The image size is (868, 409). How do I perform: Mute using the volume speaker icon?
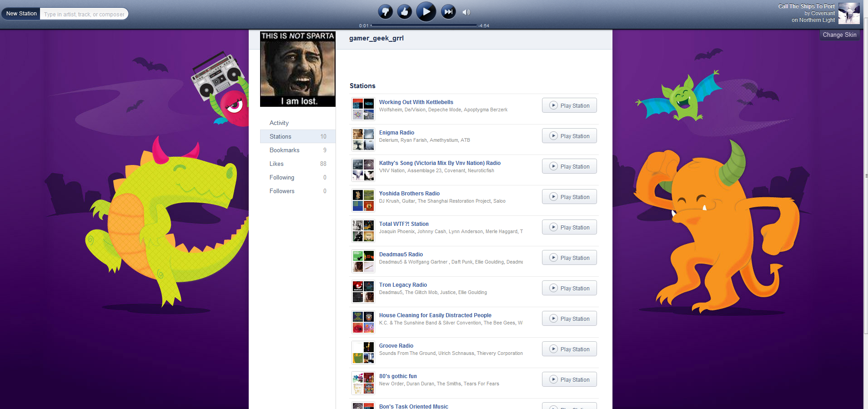coord(466,12)
